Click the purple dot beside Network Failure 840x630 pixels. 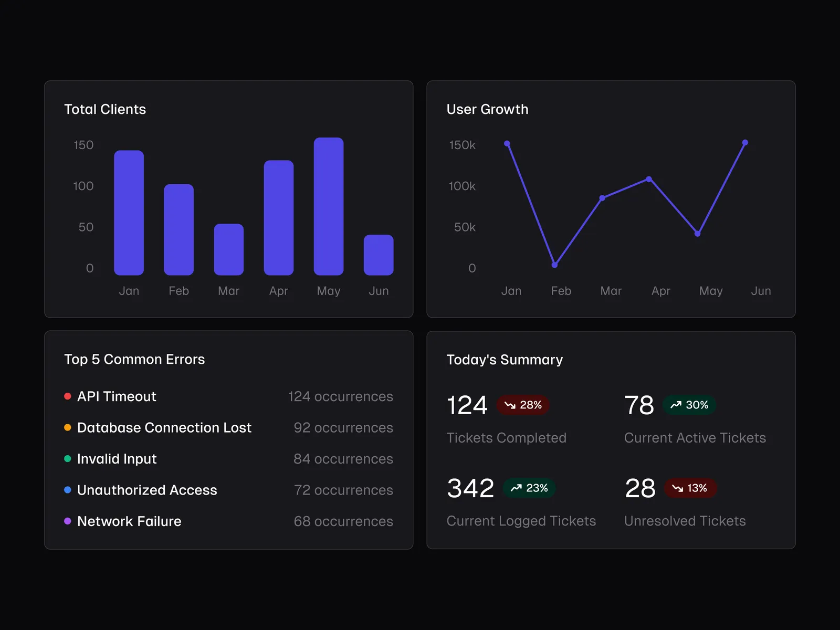tap(68, 521)
